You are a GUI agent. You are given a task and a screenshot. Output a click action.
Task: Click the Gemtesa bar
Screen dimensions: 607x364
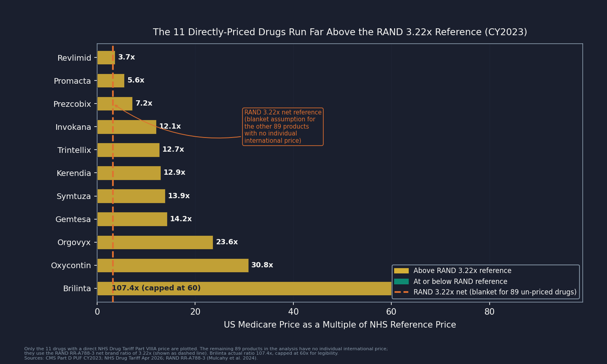tap(132, 219)
